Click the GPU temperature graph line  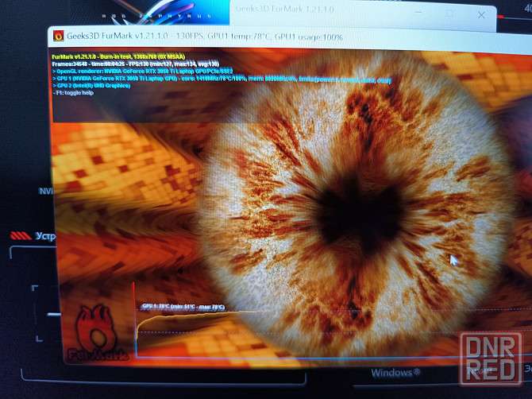[191, 318]
